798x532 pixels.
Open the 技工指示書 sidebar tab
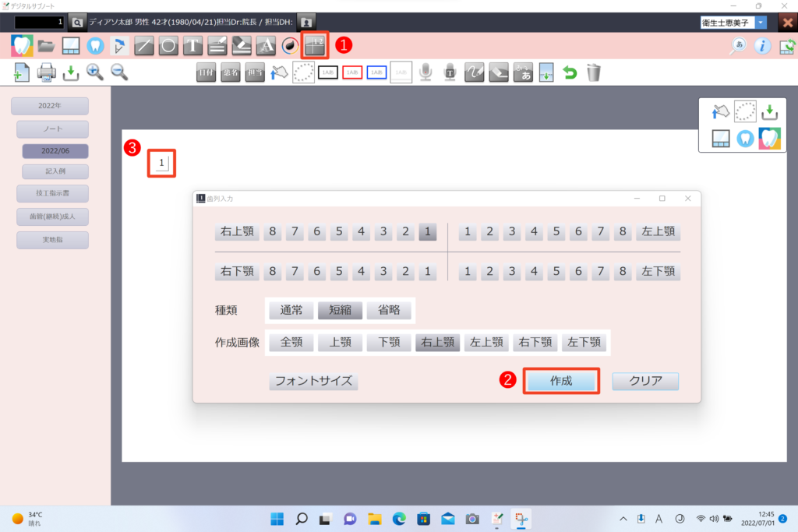pyautogui.click(x=52, y=193)
